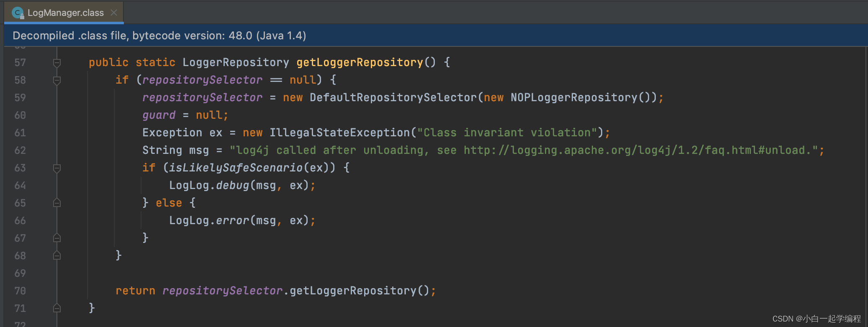Click the decompiled class file banner text
The width and height of the screenshot is (868, 327).
point(159,36)
